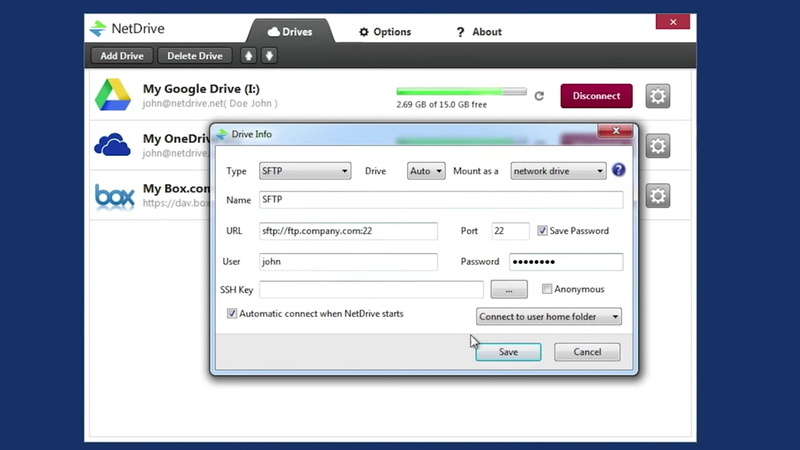Select the My OneDrive entry title

[176, 139]
